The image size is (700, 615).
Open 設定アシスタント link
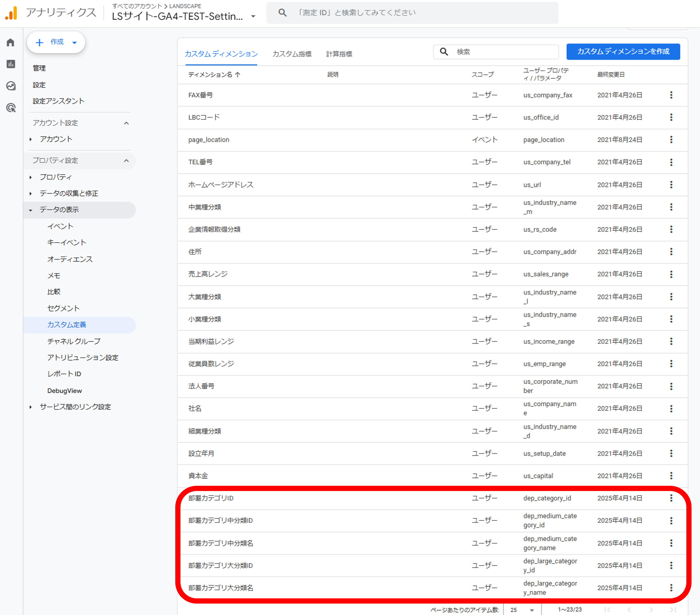[59, 101]
